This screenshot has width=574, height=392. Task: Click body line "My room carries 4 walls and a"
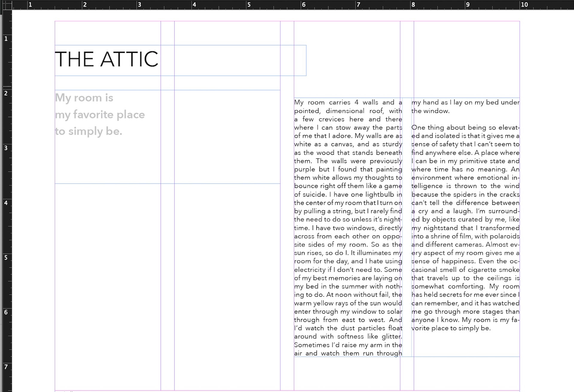tap(348, 103)
